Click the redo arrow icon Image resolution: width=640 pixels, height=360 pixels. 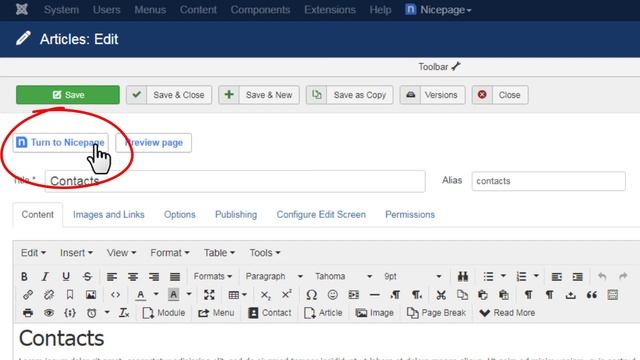pos(623,276)
